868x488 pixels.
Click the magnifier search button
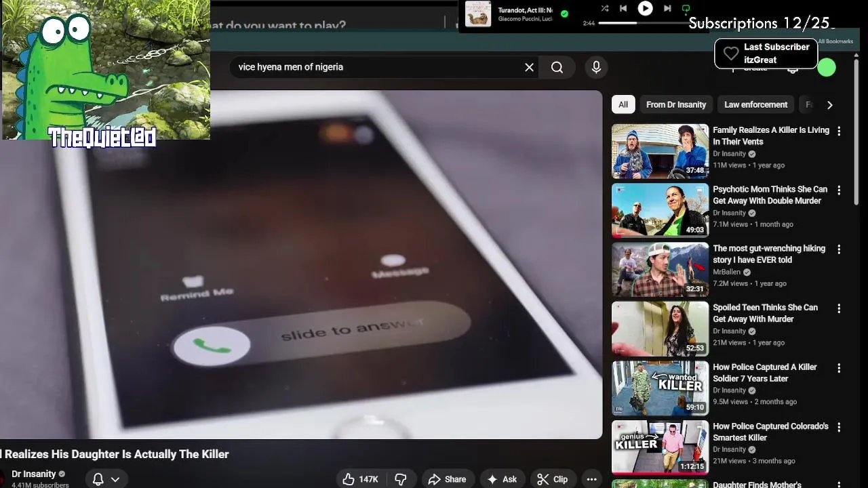(557, 67)
